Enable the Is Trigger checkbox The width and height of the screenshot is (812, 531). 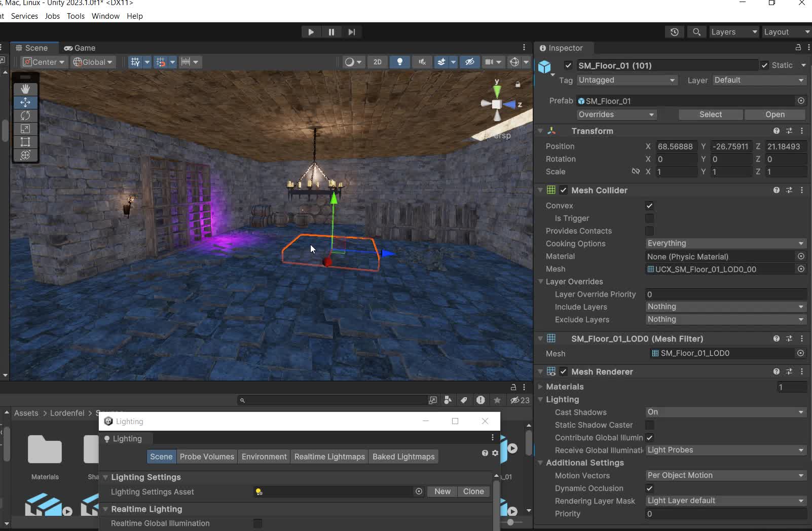tap(649, 218)
